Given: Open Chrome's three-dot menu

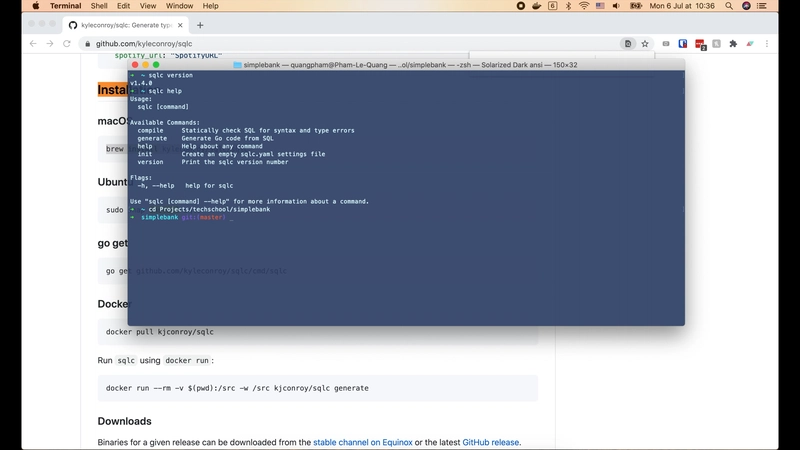Looking at the screenshot, I should pos(765,44).
